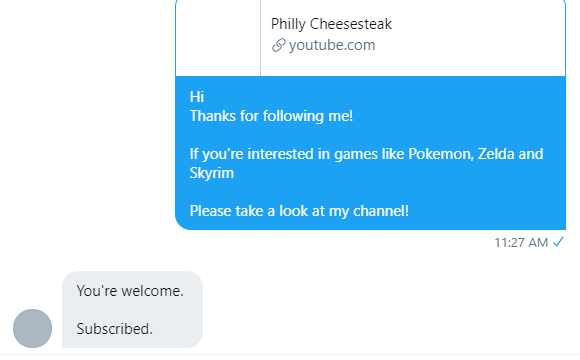Open the gray sender avatar circle
Viewport: 580px width, 360px height.
(33, 328)
